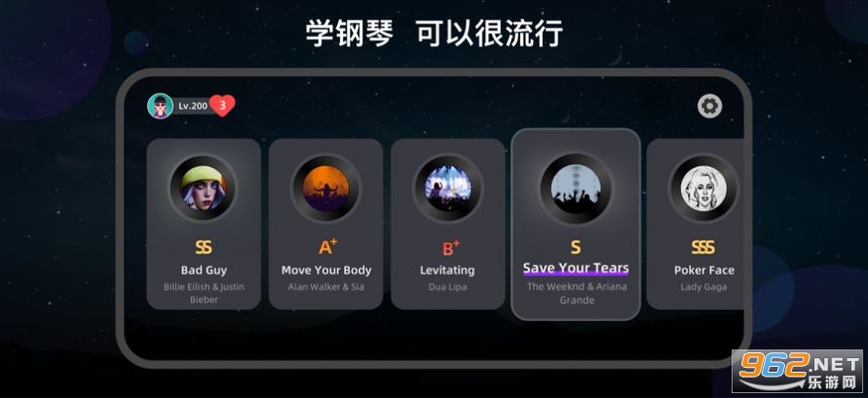
Task: Tap the Lady Gaga artist label
Action: point(703,287)
